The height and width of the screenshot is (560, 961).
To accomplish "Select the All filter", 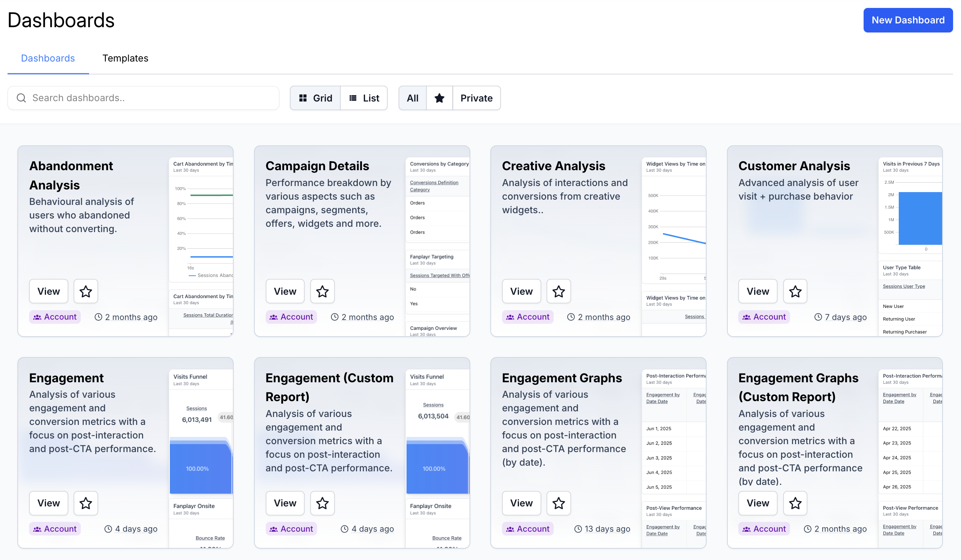I will pyautogui.click(x=412, y=98).
